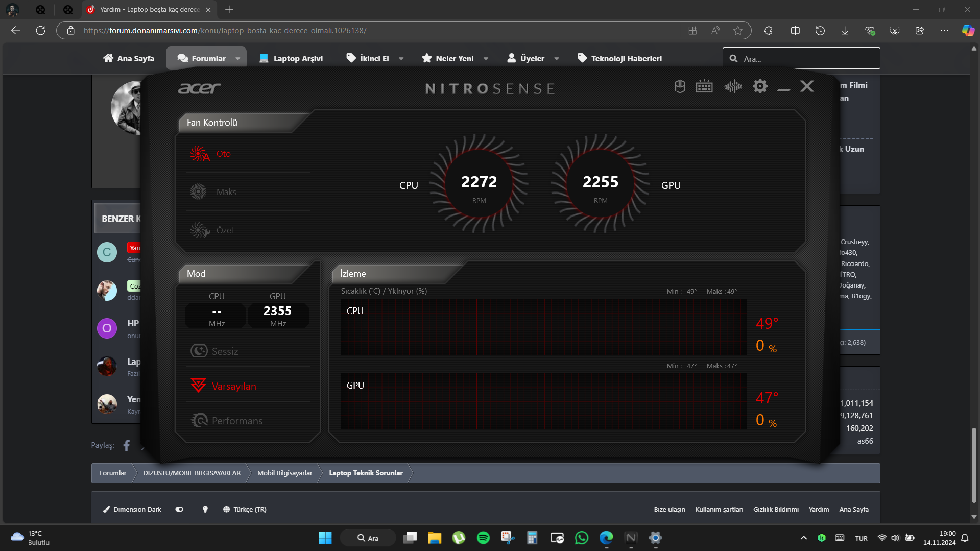This screenshot has height=551, width=980.
Task: Open Gizlilik Bildirimi footer link
Action: [776, 509]
